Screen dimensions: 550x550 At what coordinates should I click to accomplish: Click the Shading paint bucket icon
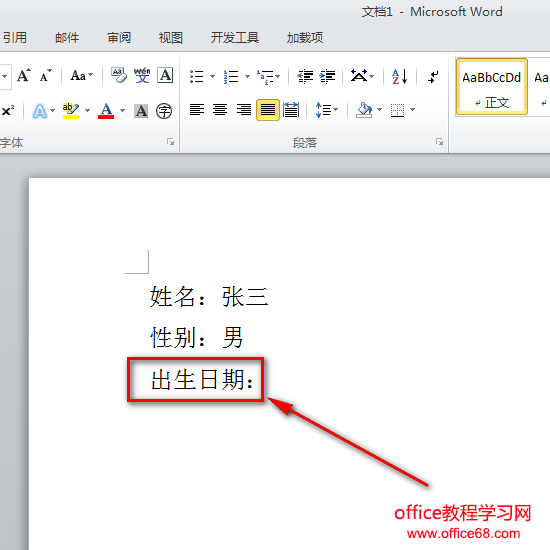364,110
